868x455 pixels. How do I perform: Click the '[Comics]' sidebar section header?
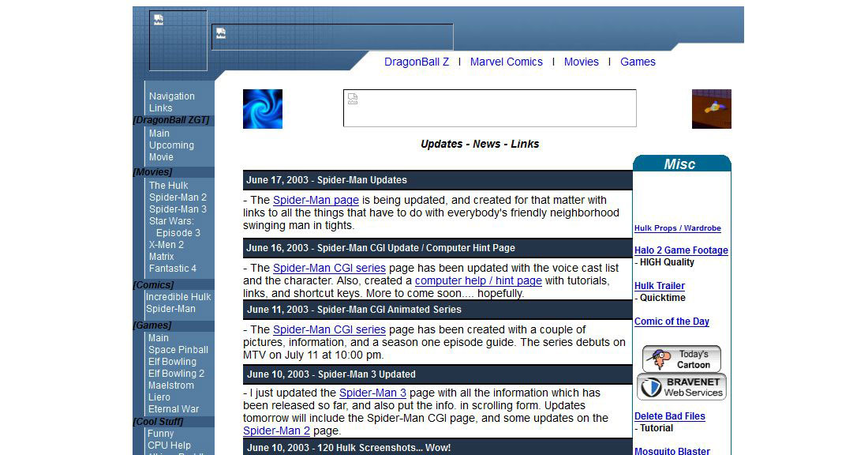(153, 285)
